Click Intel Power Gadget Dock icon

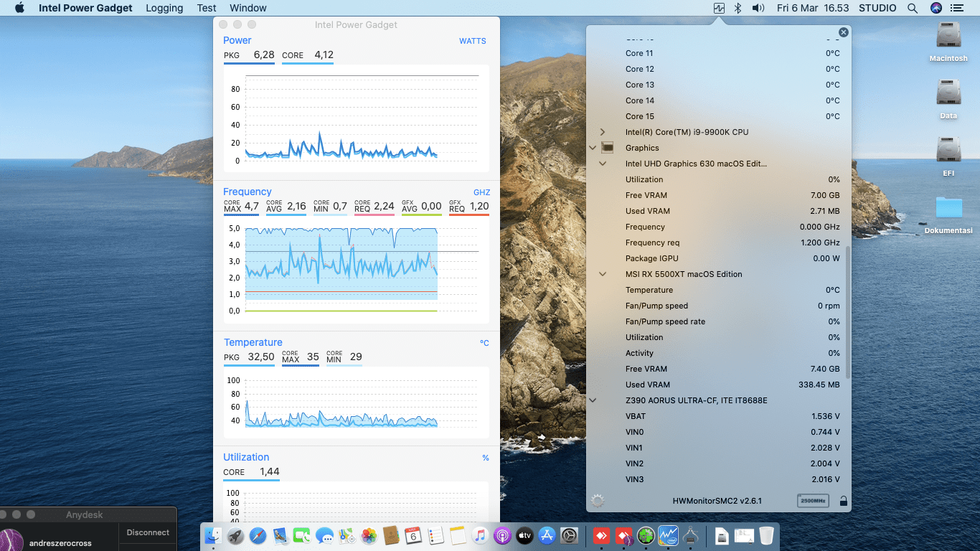coord(668,535)
